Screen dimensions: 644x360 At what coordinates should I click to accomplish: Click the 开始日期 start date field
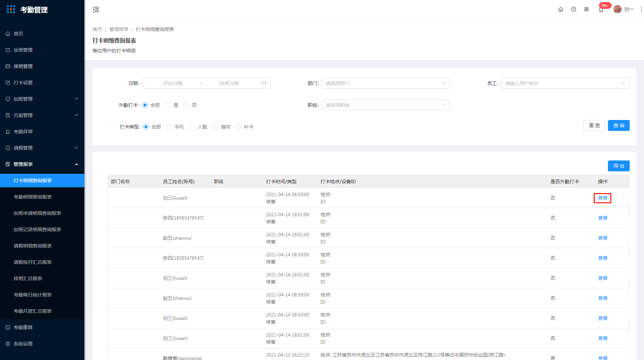pos(173,83)
